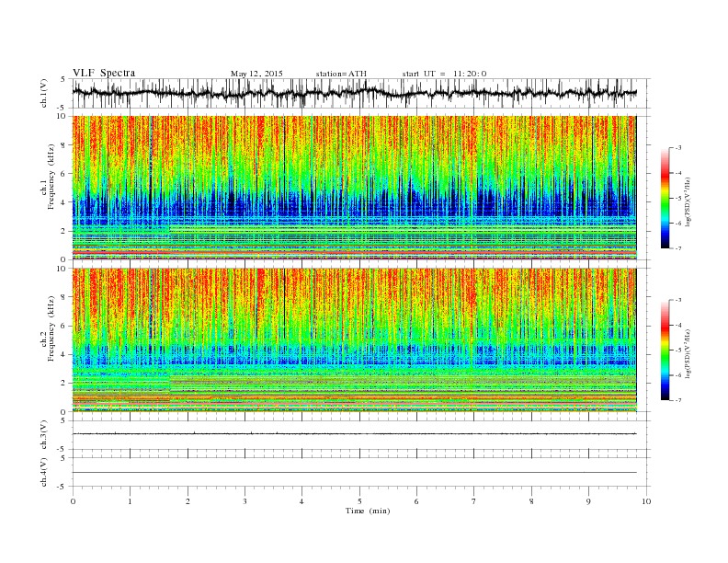
Task: Click the ch.4 flat voltage trace panel
Action: 361,472
